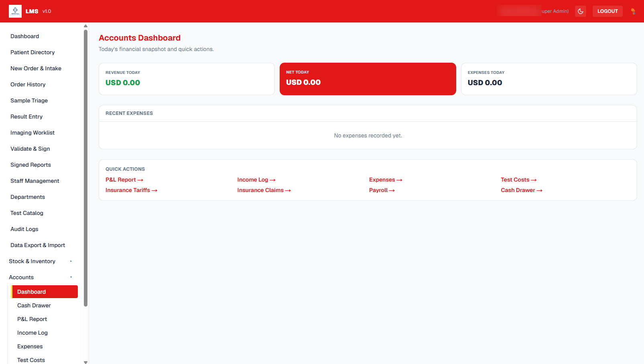
Task: Open the Insurance Tariffs quick action
Action: pyautogui.click(x=131, y=190)
